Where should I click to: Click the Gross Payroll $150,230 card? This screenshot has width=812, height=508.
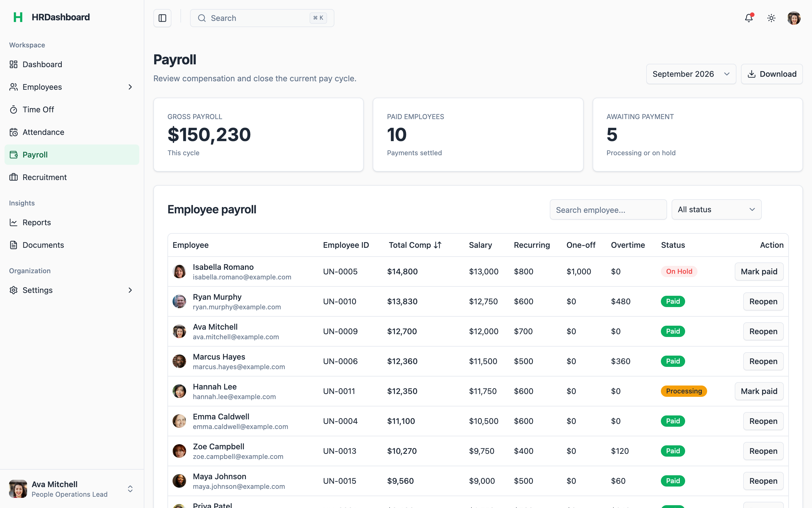pyautogui.click(x=258, y=135)
